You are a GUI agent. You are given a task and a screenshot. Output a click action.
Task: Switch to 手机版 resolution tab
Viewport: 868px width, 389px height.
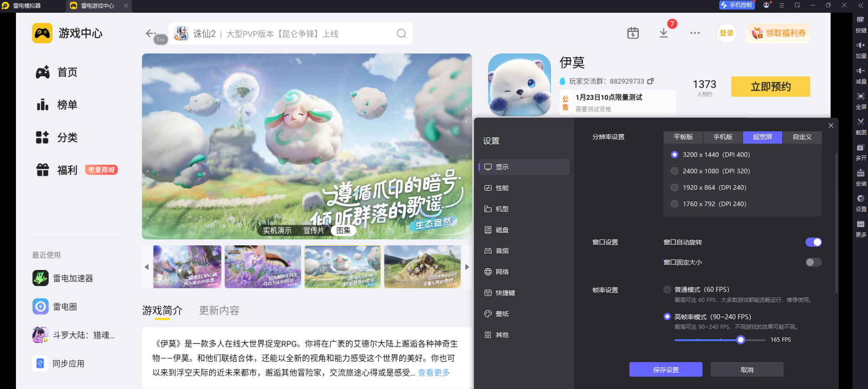point(723,137)
